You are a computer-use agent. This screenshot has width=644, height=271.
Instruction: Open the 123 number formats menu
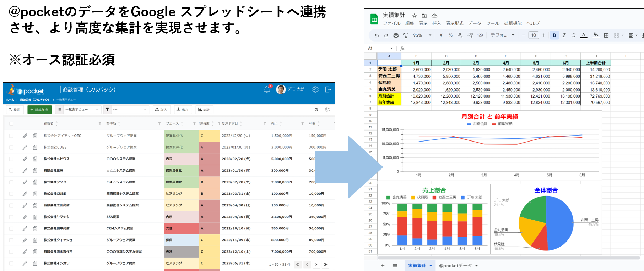point(480,35)
